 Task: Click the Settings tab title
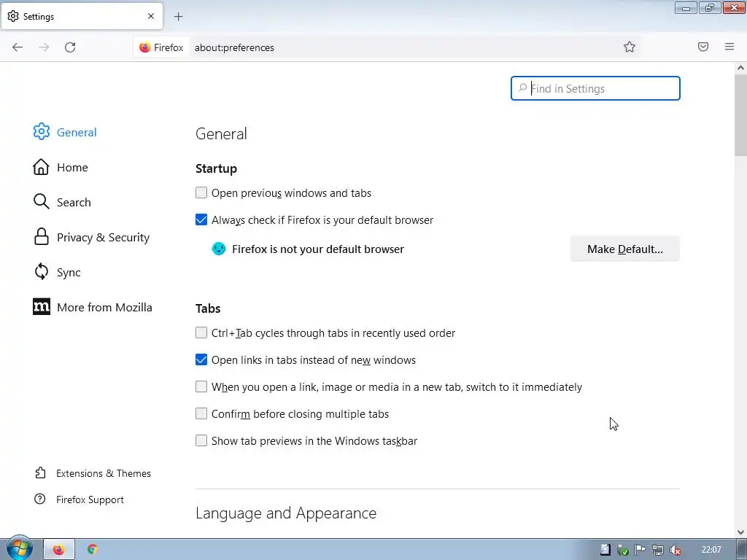39,17
